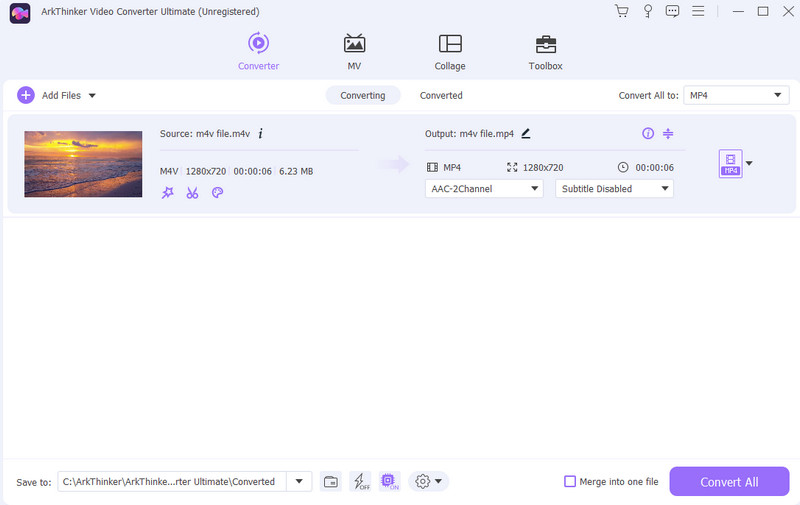
Task: Click the Save to path field
Action: [x=172, y=482]
